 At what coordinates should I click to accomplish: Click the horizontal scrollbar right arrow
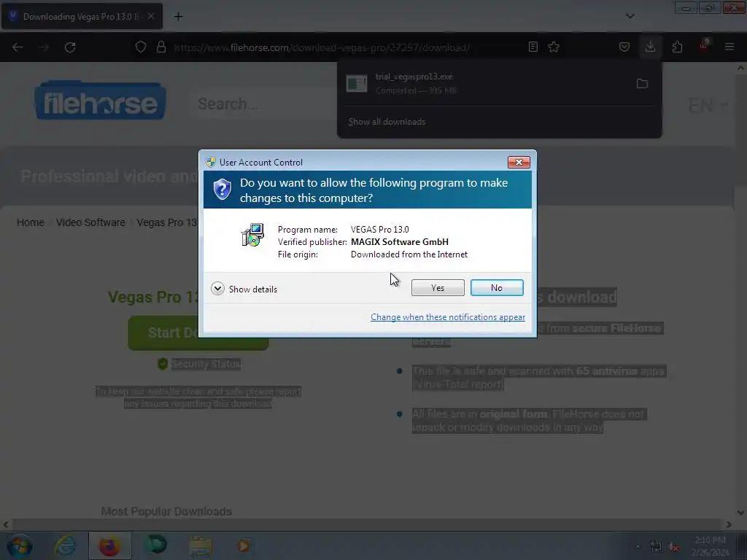(729, 524)
